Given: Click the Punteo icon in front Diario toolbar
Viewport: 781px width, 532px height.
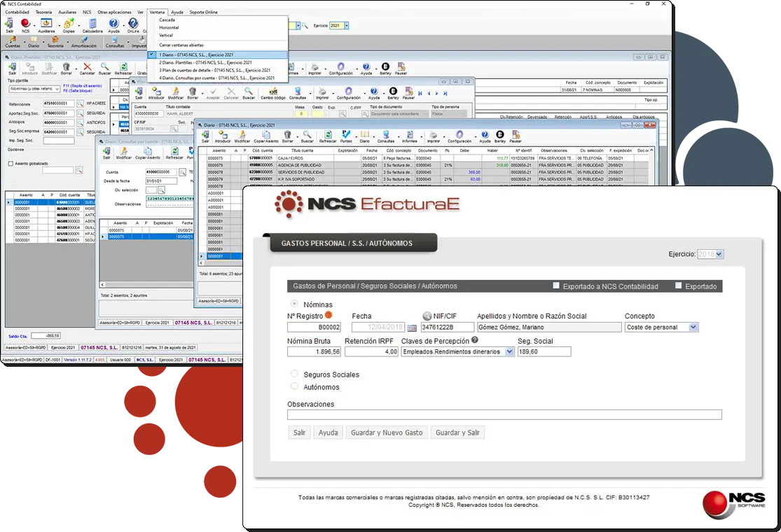Looking at the screenshot, I should coord(346,137).
